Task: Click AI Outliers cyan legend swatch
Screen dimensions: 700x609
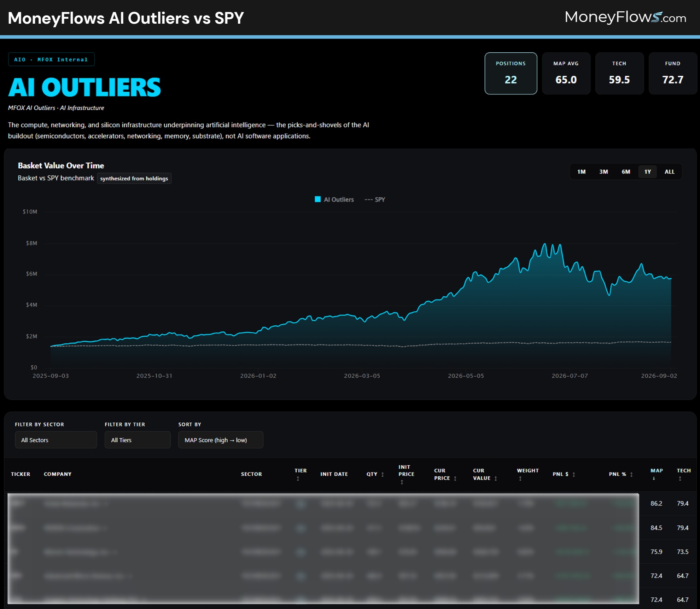Action: point(317,199)
